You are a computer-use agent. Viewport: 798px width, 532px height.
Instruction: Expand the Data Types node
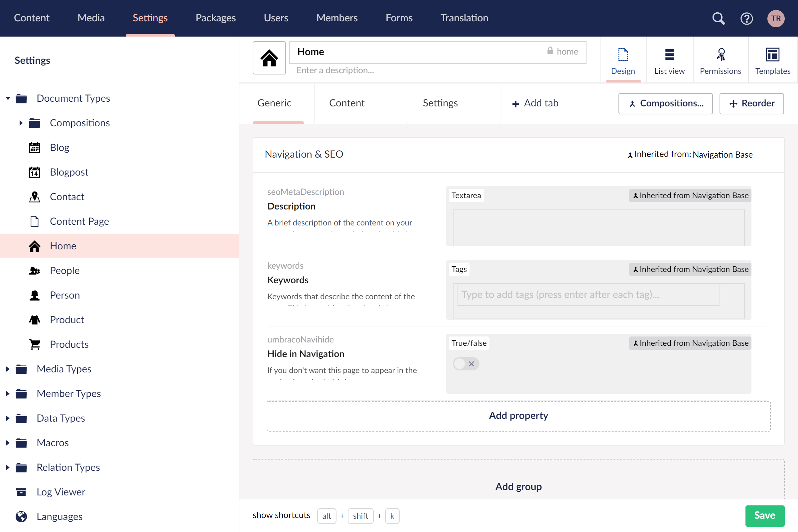coord(8,418)
